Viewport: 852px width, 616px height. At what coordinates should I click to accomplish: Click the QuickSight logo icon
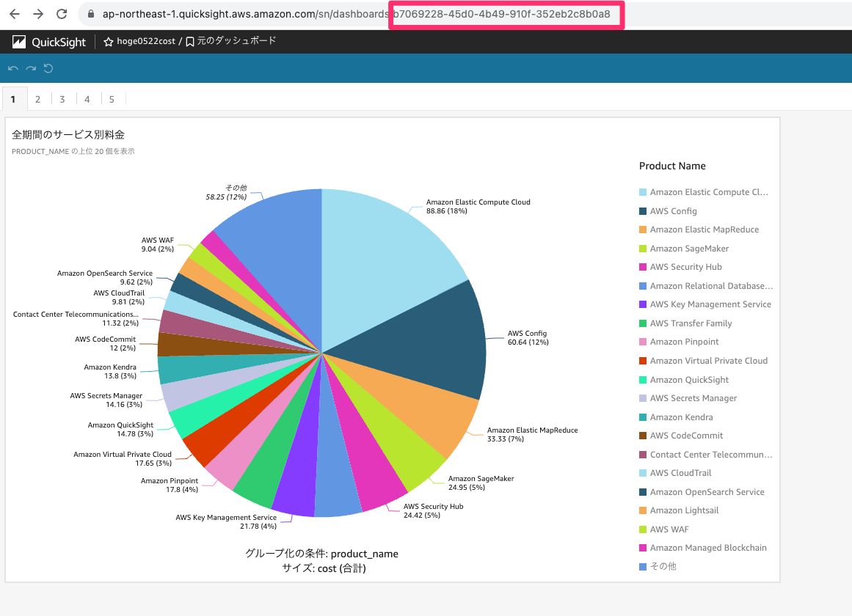pos(19,42)
